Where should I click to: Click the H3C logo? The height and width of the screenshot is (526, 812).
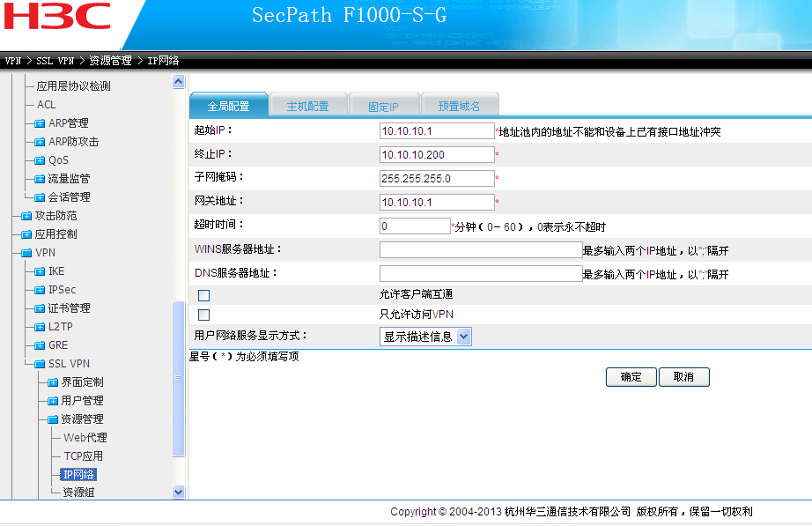pos(57,16)
